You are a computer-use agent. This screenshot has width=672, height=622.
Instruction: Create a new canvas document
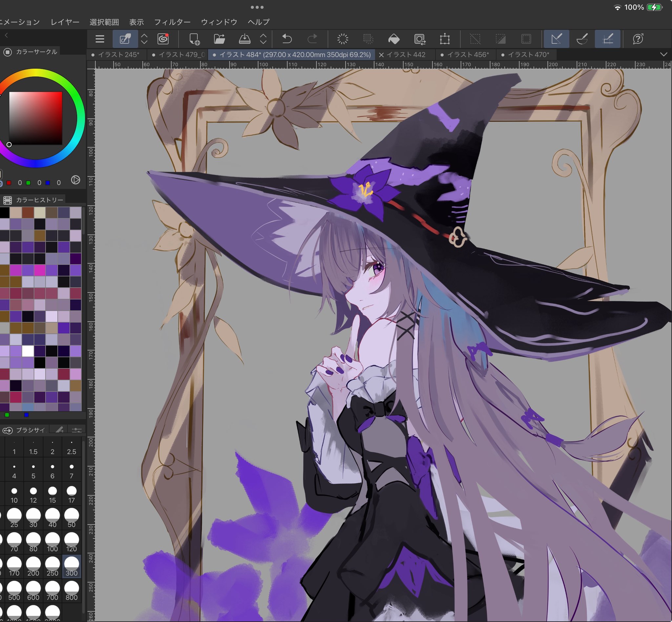point(194,39)
